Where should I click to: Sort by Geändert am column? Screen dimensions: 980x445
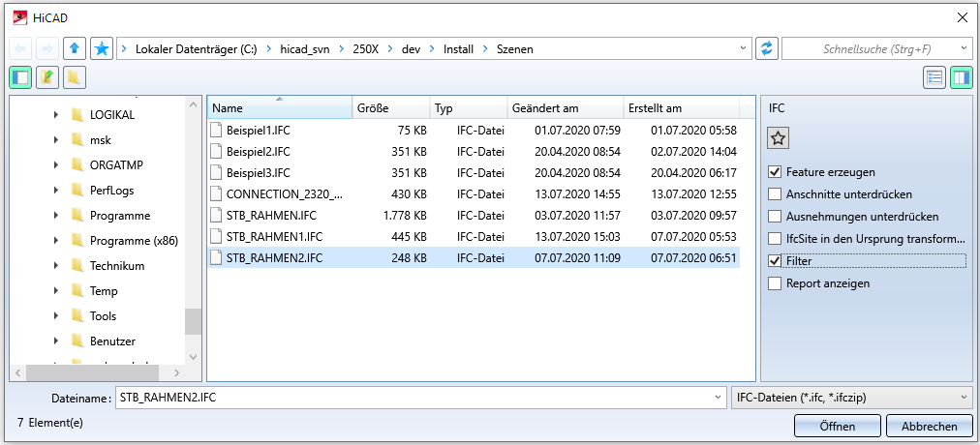pyautogui.click(x=565, y=108)
